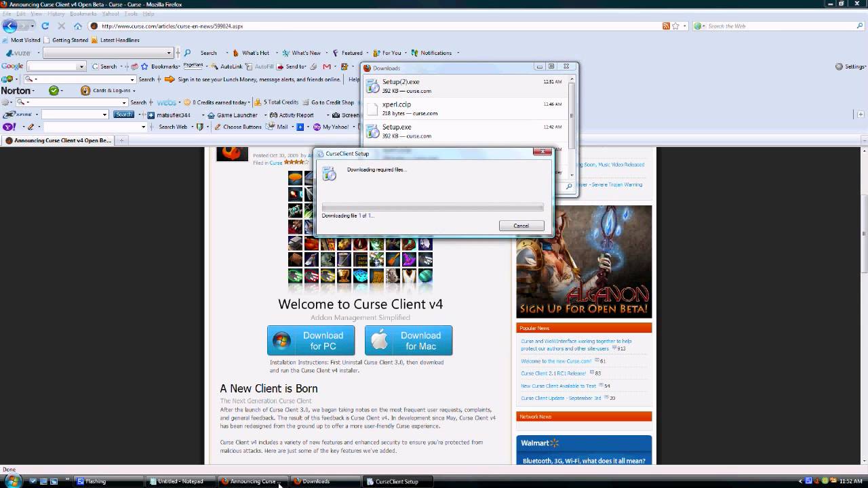Click My Yahoo! toolbar item

331,127
